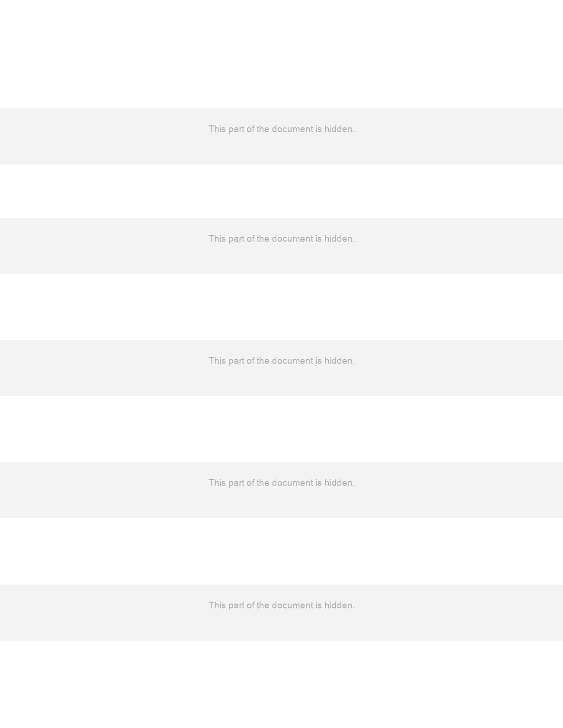Select the word "hidden" in the first banner
This screenshot has width=563, height=728.
[340, 129]
